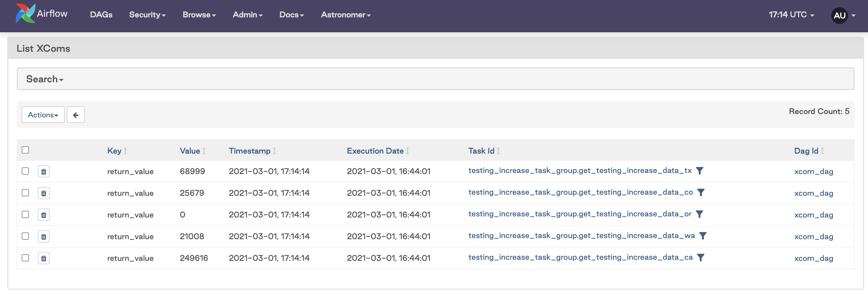Expand the Search filter panel
Viewport: 868px width, 292px height.
click(x=45, y=79)
